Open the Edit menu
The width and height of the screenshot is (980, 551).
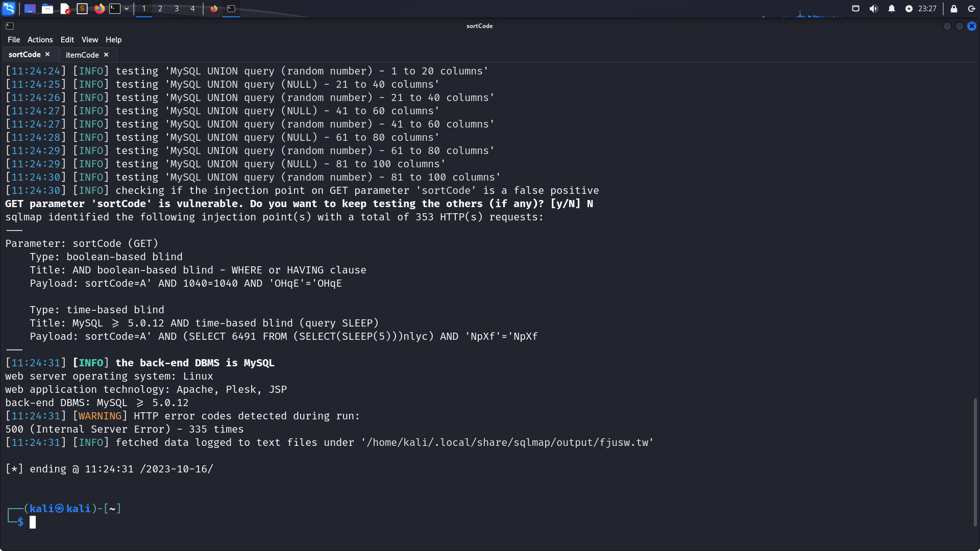(x=67, y=40)
